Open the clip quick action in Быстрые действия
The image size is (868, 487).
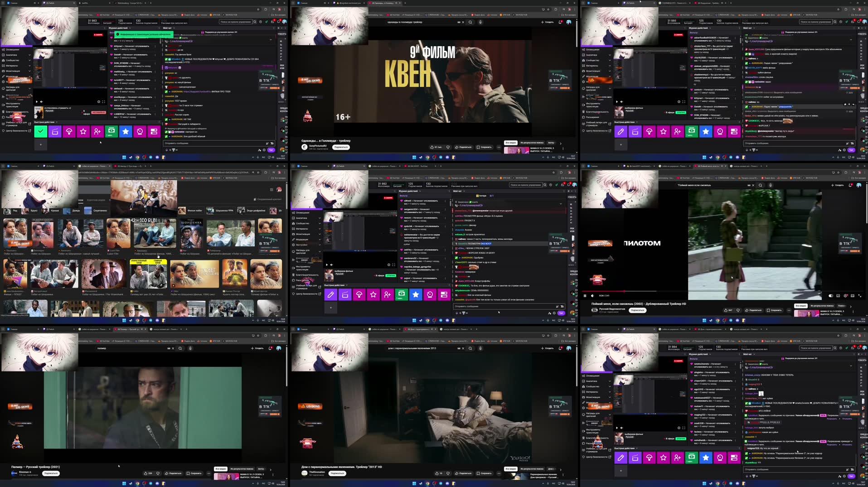[345, 294]
